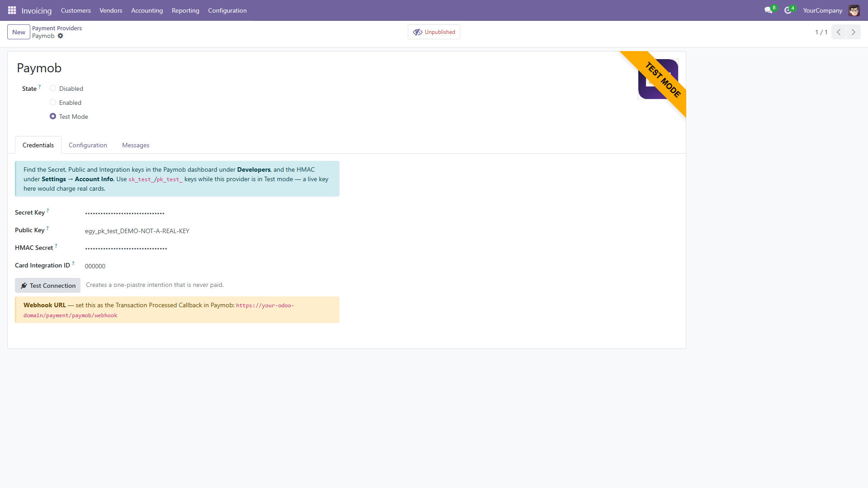The image size is (868, 488).
Task: Select the Test Mode radio button
Action: point(53,117)
